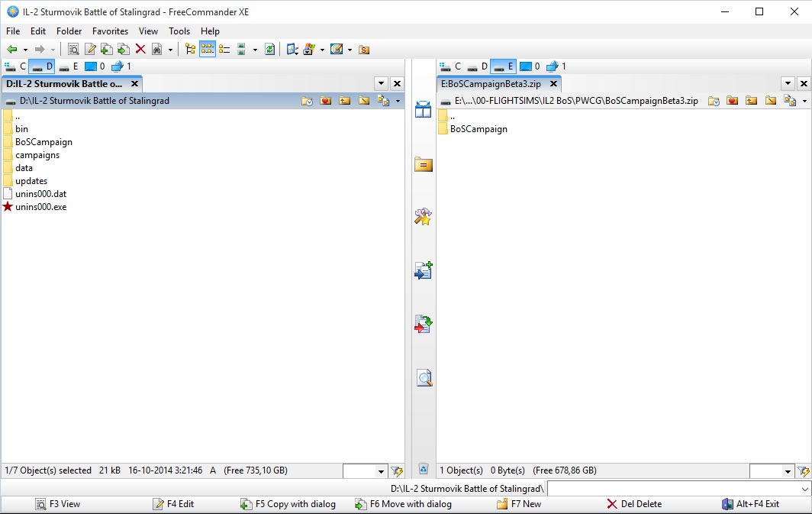Go back with the green arrow
812x514 pixels.
pyautogui.click(x=11, y=50)
